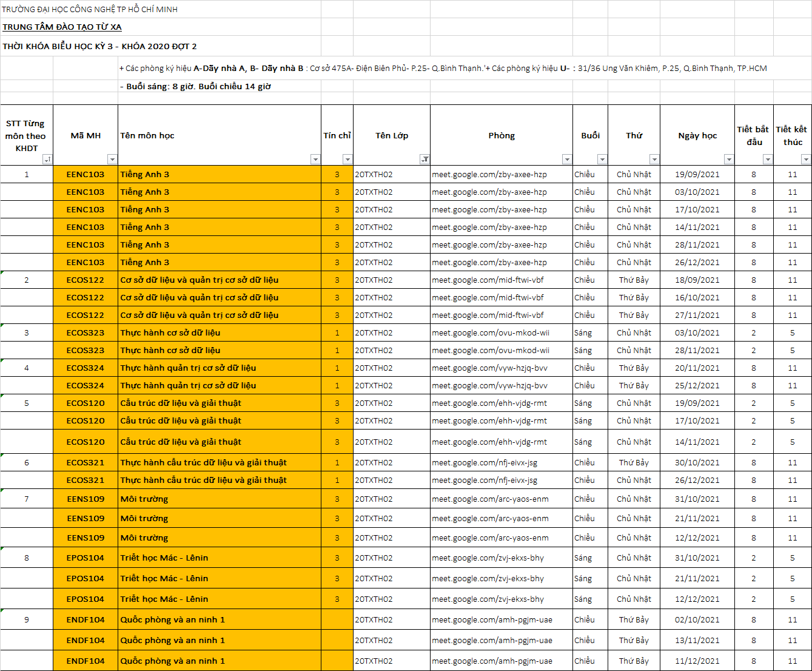
Task: Select meet.google.com/ovu-mkod-wii cell dated 03/10/2021
Action: (502, 333)
